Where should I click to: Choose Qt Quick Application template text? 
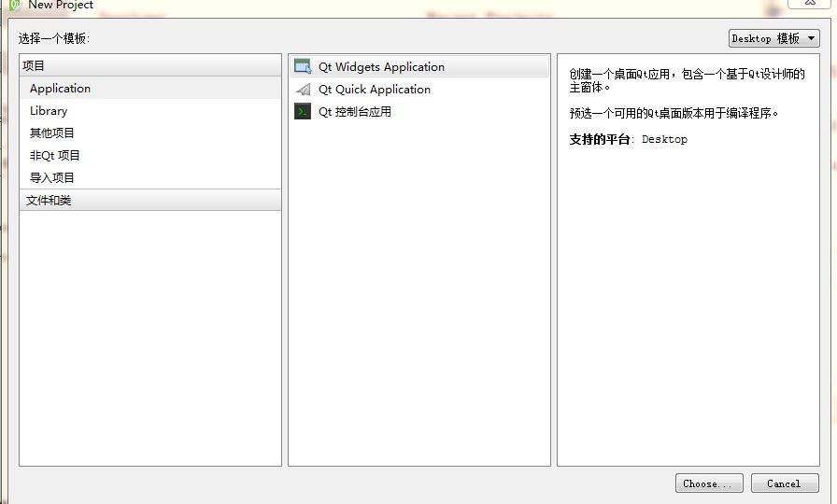375,89
